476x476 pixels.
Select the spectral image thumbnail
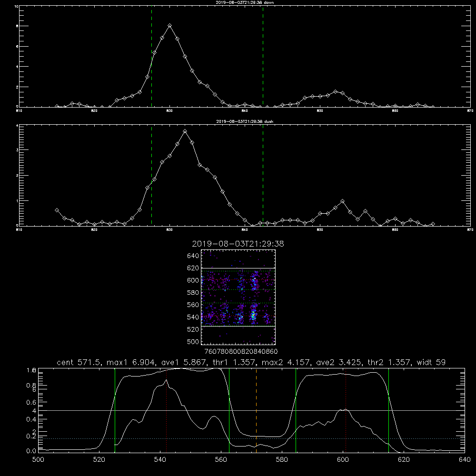tap(238, 297)
